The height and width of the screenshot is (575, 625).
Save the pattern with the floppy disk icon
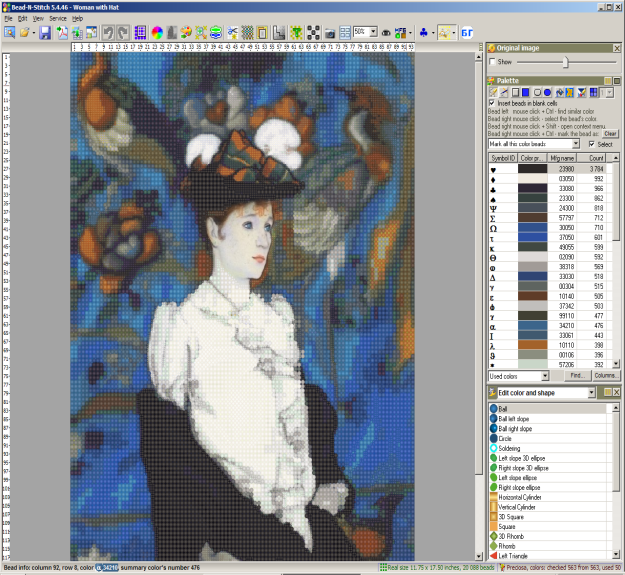(x=45, y=33)
